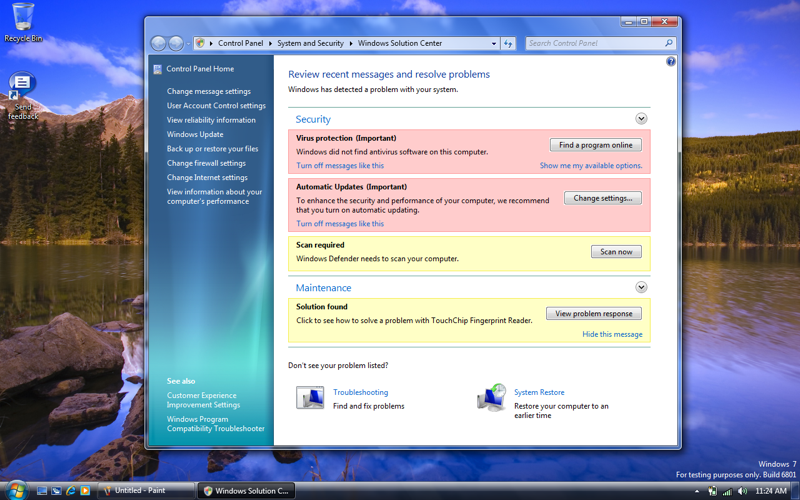Image resolution: width=800 pixels, height=500 pixels.
Task: Click Show Desktop in quick launch
Action: pos(42,491)
